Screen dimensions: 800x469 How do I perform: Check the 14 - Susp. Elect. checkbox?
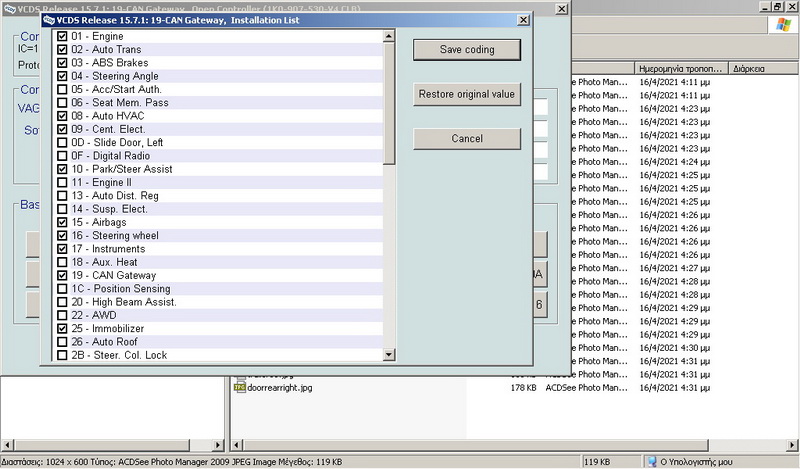(x=62, y=209)
